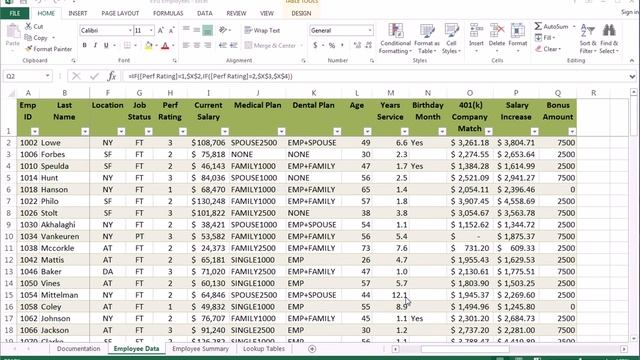Click in the formula bar text

point(211,76)
